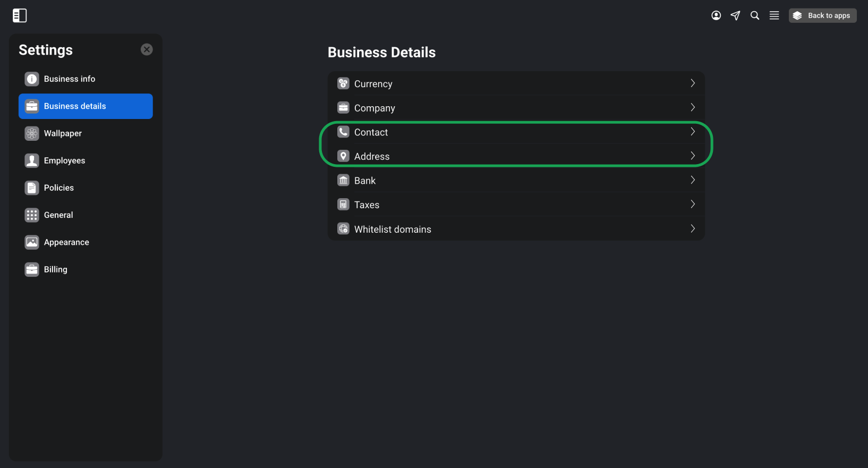Toggle the sidebar panel icon
Image resolution: width=868 pixels, height=468 pixels.
click(x=20, y=16)
